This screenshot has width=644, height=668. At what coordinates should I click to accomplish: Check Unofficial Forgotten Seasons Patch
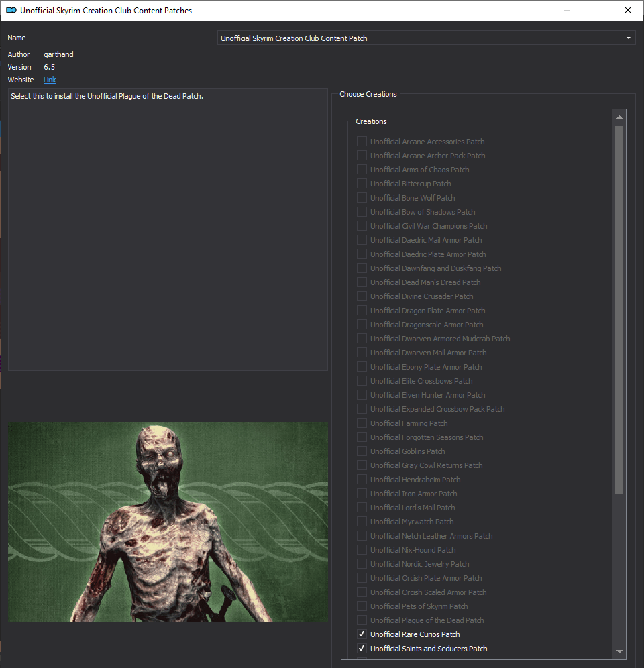coord(362,436)
